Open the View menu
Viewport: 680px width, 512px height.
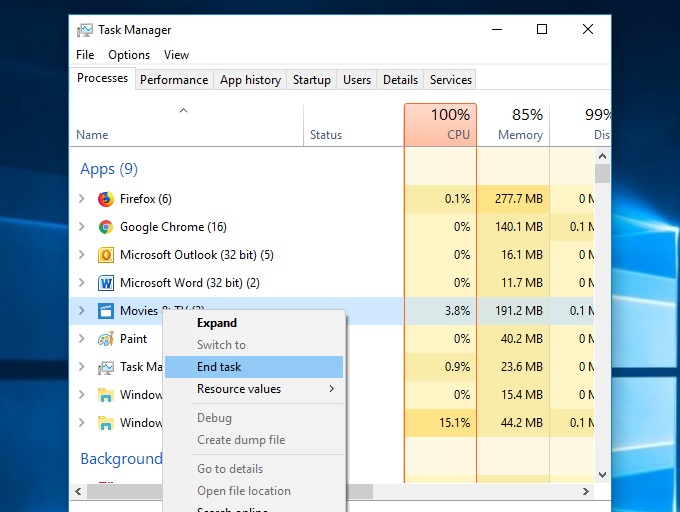point(176,55)
